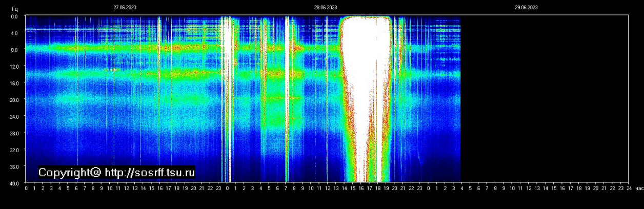Viewport: 644px width, 209px height.
Task: Select the Гц frequency unit label
Action: tap(14, 9)
